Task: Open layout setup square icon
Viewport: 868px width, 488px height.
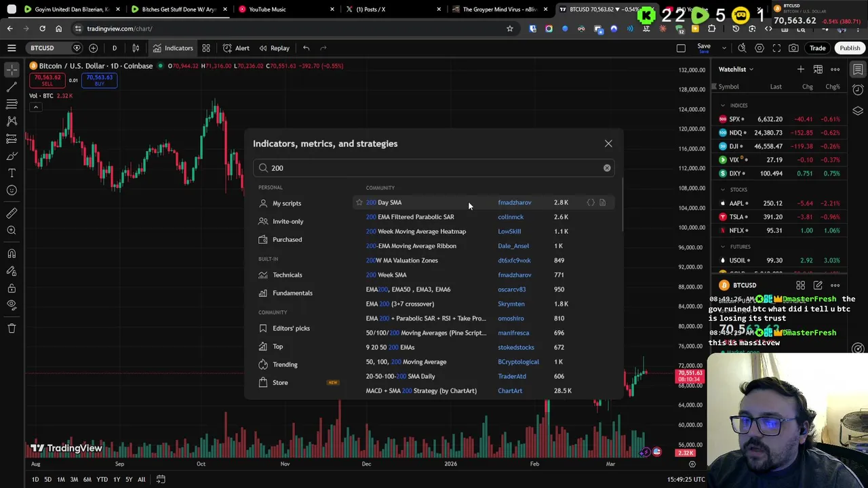Action: (681, 48)
